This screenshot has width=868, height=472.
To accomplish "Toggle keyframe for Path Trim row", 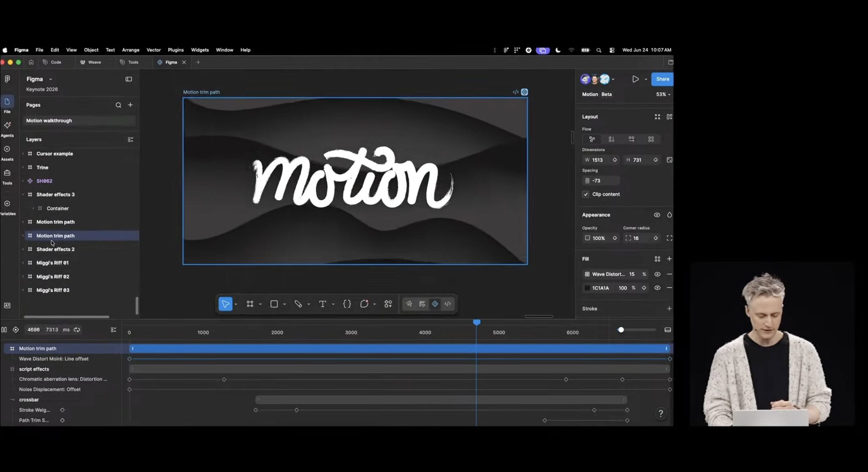I will coord(62,420).
